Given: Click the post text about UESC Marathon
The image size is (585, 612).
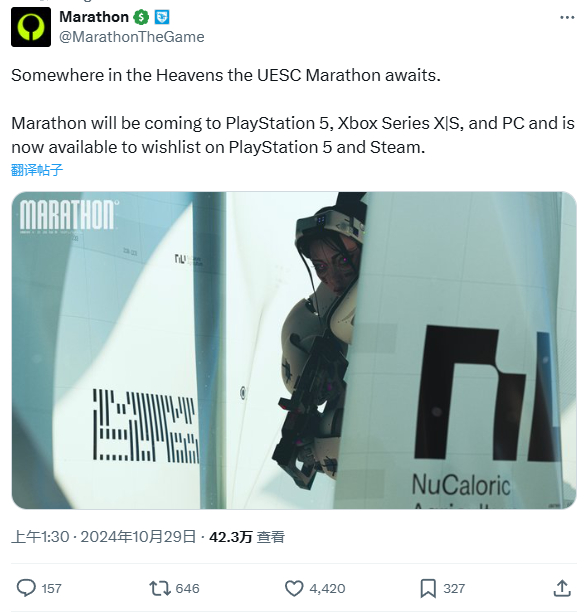Looking at the screenshot, I should point(293,111).
